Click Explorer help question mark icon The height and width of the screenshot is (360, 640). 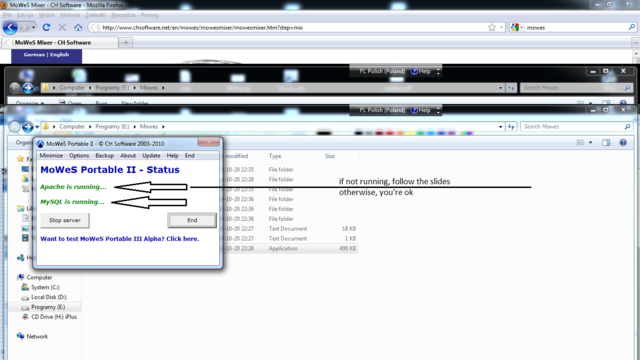click(623, 142)
